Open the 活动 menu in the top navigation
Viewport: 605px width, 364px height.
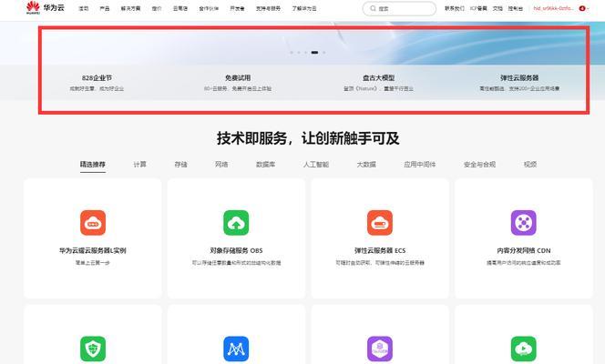pyautogui.click(x=83, y=8)
